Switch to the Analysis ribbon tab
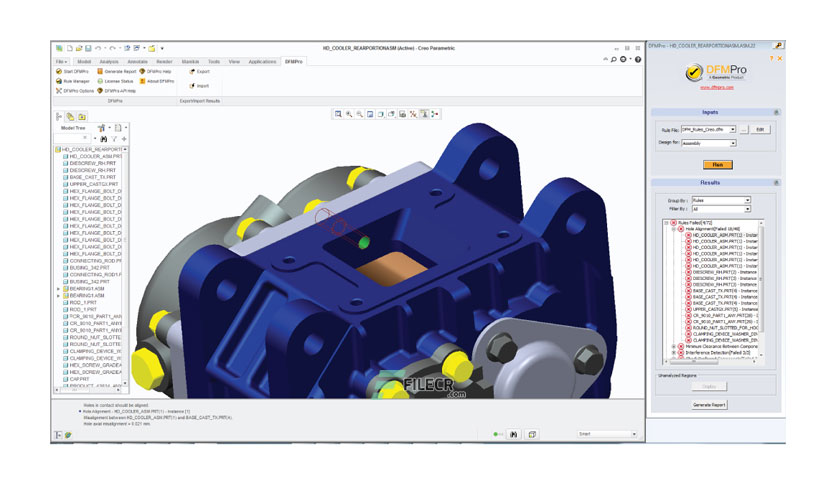This screenshot has height=484, width=836. (x=109, y=62)
